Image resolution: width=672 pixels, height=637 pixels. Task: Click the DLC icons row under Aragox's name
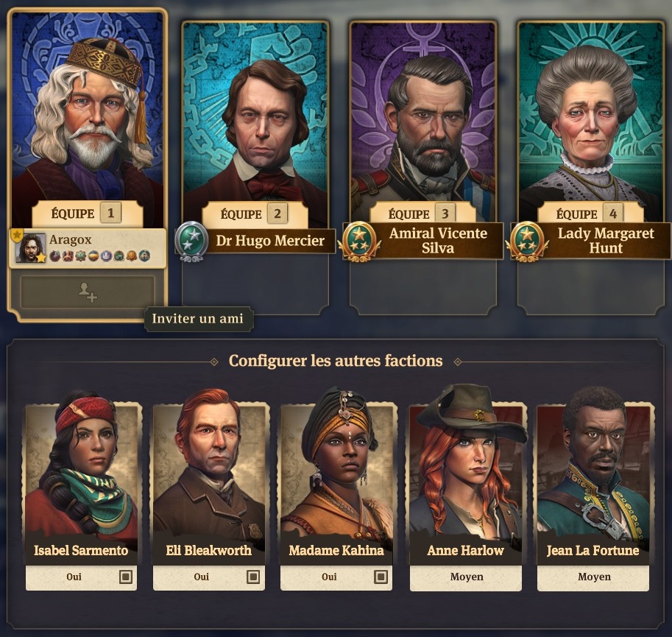100,256
